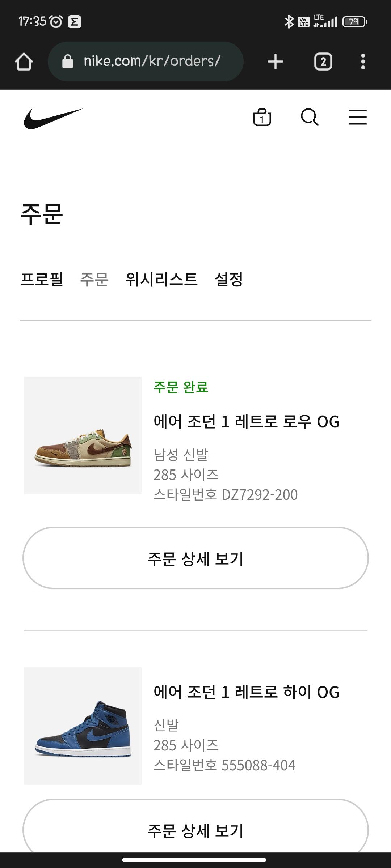The height and width of the screenshot is (868, 391).
Task: Open the tab switcher showing 2 tabs
Action: pos(323,61)
